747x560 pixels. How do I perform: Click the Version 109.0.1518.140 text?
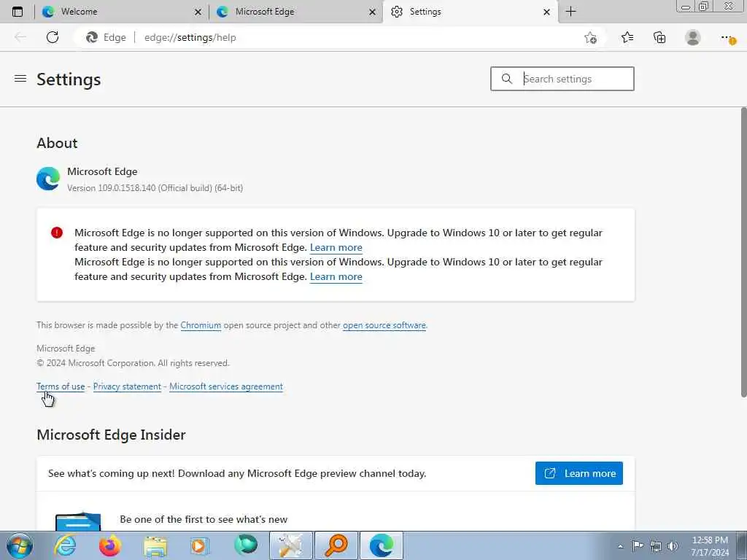coord(155,188)
